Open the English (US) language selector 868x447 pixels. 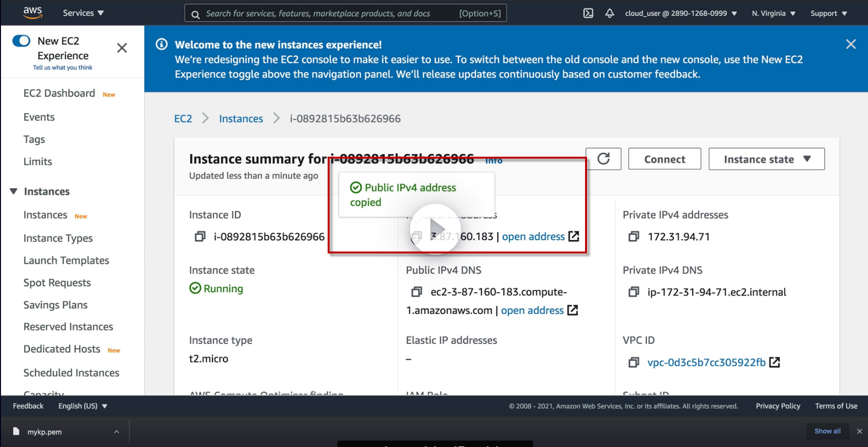[83, 406]
